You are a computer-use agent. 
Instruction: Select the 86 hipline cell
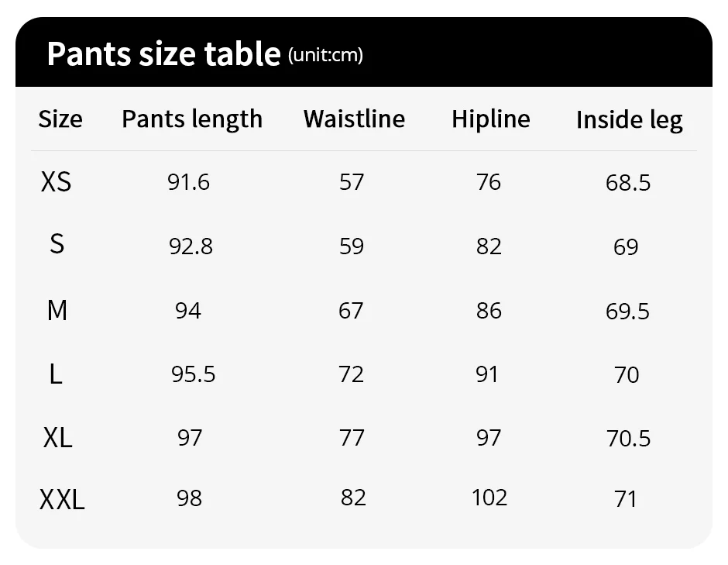point(489,311)
